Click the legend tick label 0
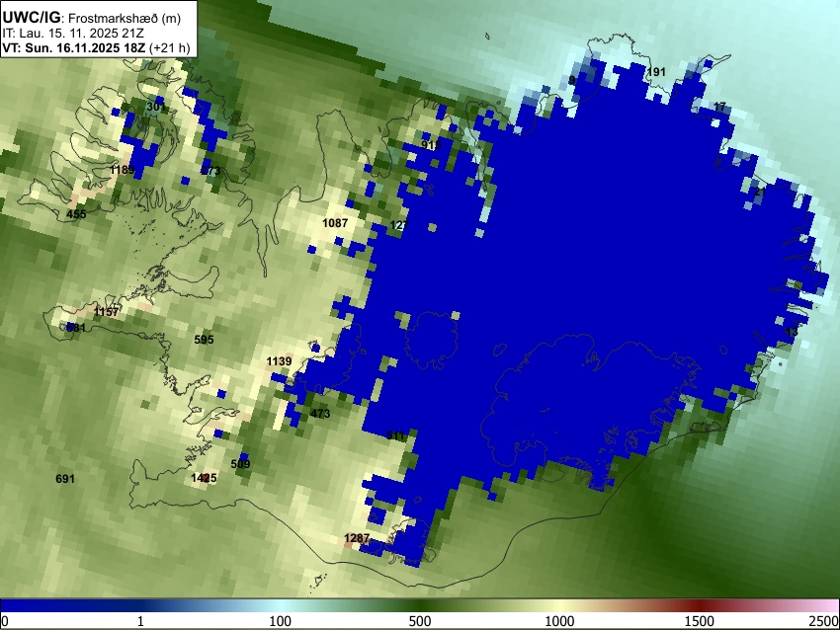 pyautogui.click(x=5, y=621)
